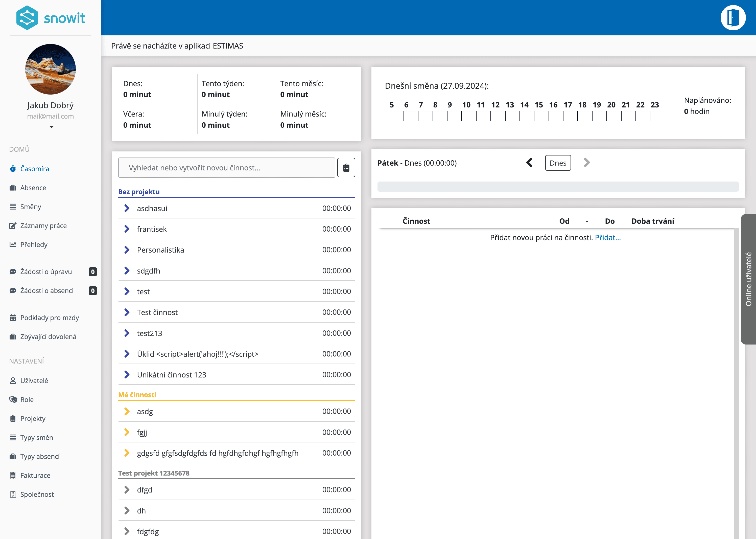Expand the frantisek activity row
Screen dimensions: 756x539
point(127,229)
